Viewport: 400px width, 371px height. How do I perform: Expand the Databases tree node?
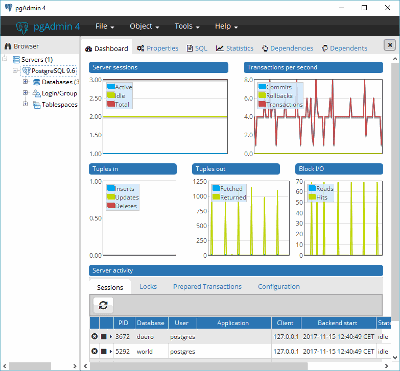pyautogui.click(x=25, y=82)
